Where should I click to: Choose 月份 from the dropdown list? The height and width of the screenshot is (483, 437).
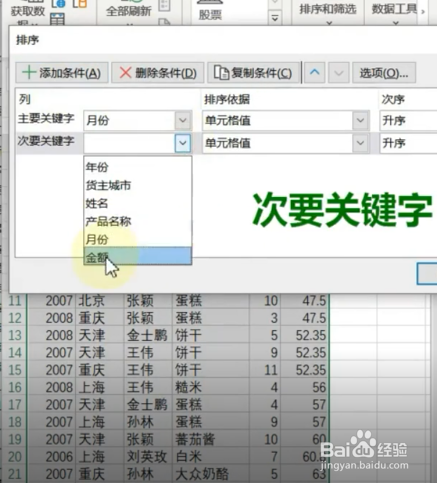pyautogui.click(x=138, y=239)
